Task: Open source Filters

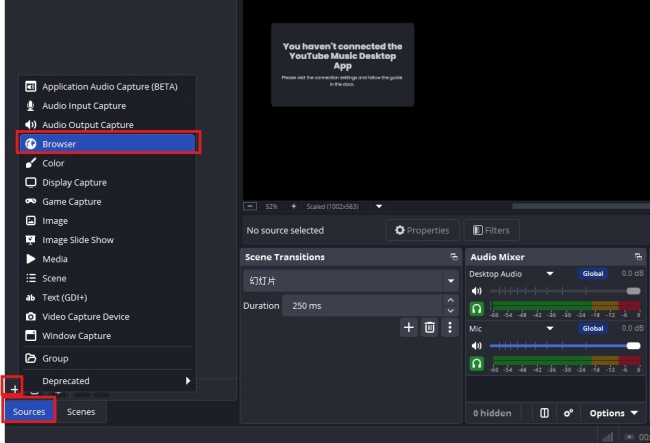Action: (x=492, y=230)
